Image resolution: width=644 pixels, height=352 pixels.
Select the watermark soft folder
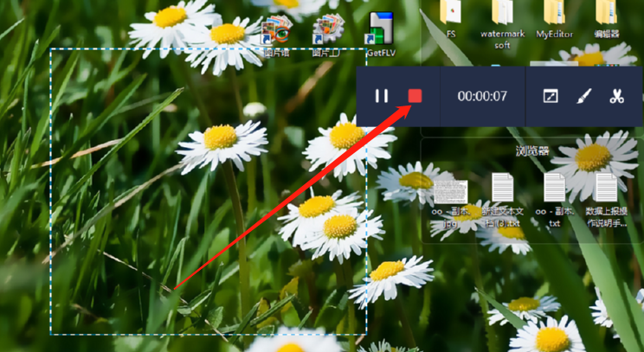502,24
